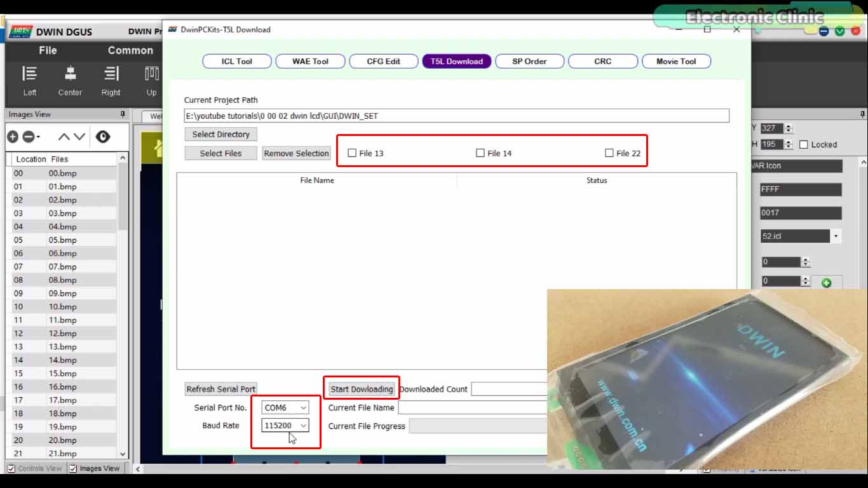
Task: Click the eye preview icon in Images View
Action: (x=103, y=137)
